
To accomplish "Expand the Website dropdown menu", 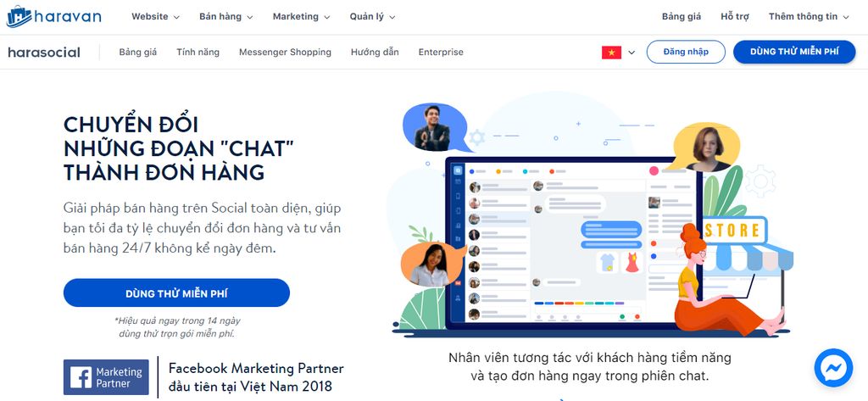I will pyautogui.click(x=156, y=17).
